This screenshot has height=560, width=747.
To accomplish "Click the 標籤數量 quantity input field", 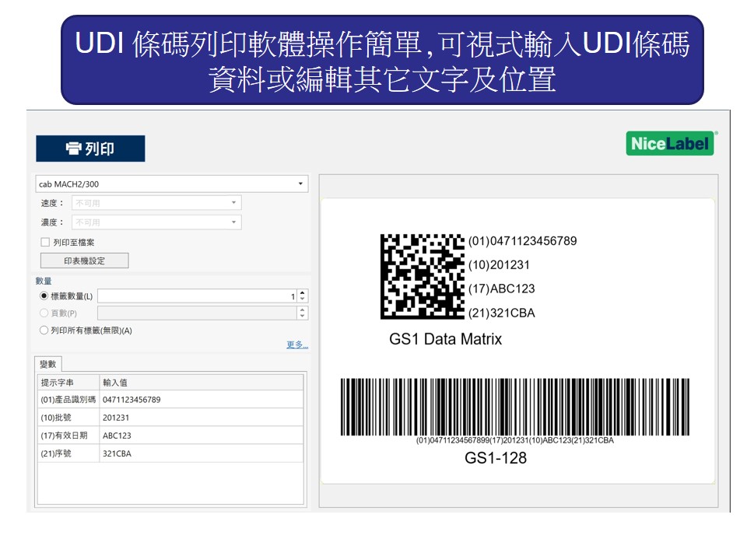I will point(197,296).
